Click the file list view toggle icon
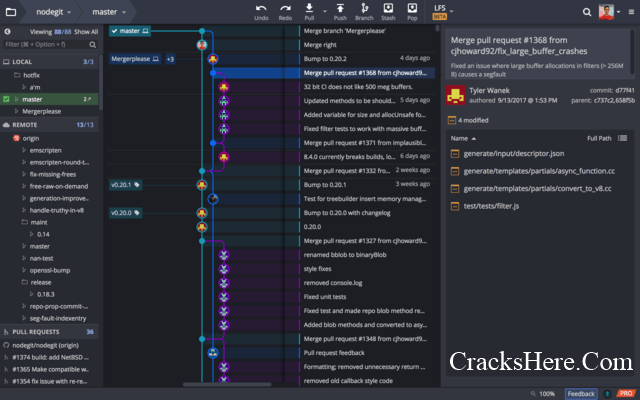Viewport: 640px width, 400px height. [x=622, y=138]
